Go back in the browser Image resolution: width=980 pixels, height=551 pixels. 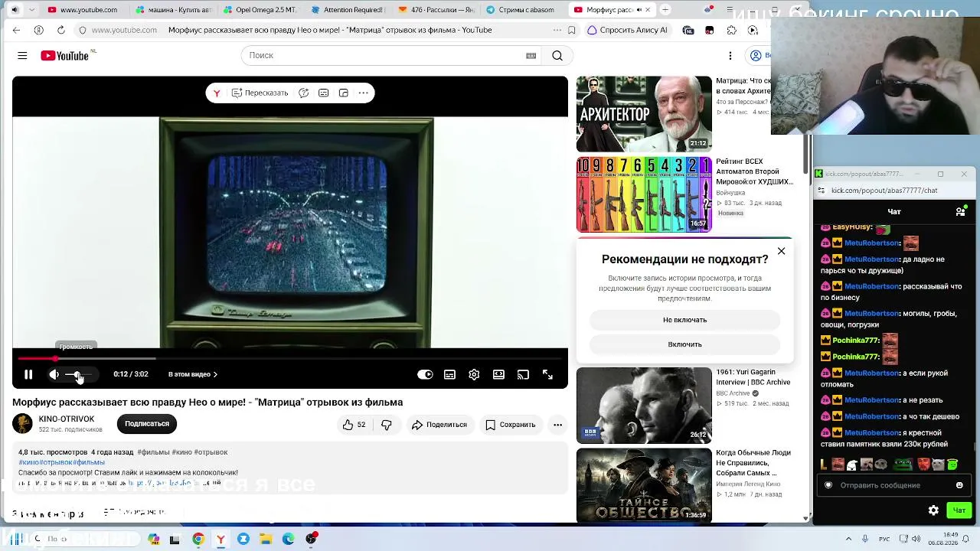(17, 30)
